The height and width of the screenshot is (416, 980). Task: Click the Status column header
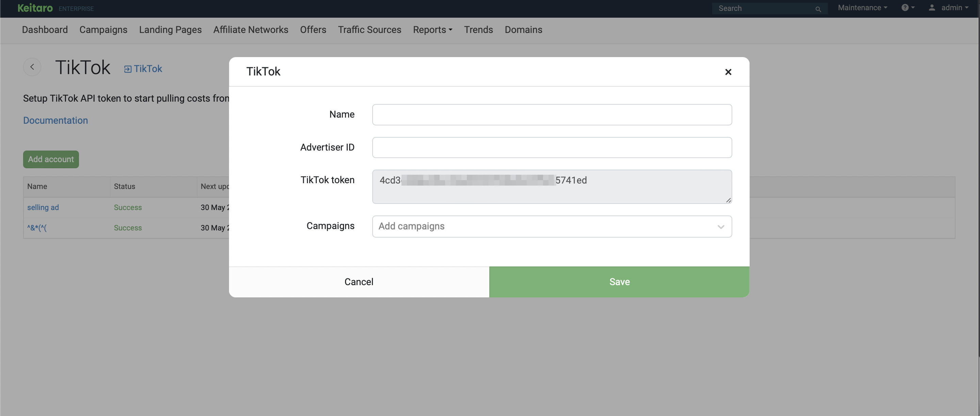125,187
